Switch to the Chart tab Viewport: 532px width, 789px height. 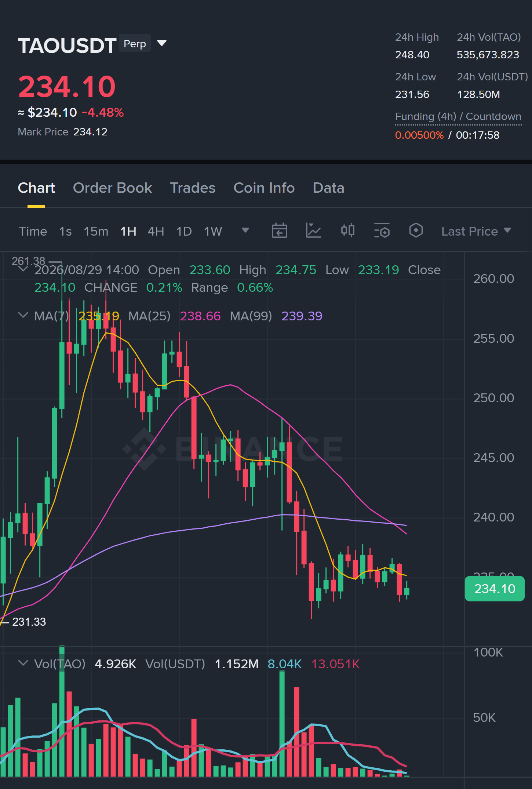[36, 188]
